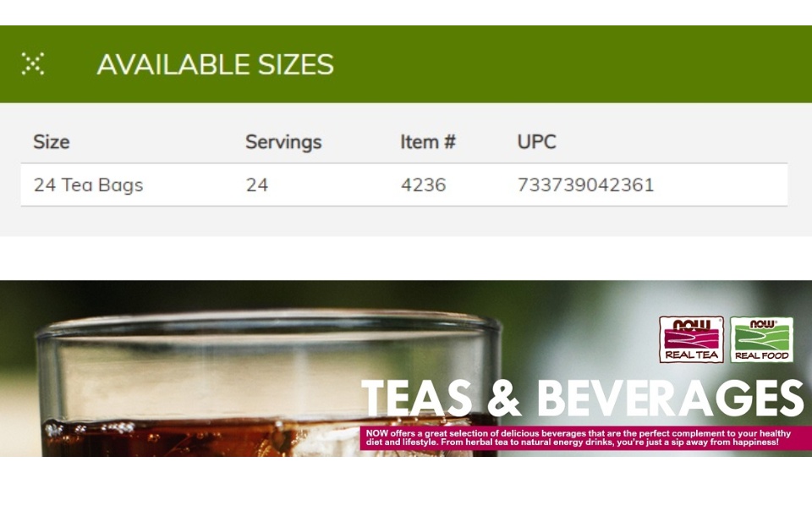
Task: Open the NOW Real Tea logo
Action: point(691,340)
